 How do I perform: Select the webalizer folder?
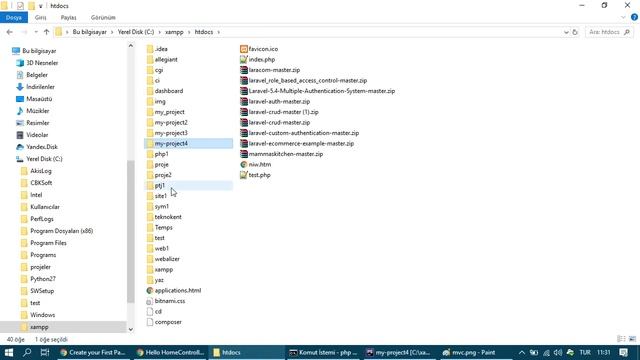163,259
